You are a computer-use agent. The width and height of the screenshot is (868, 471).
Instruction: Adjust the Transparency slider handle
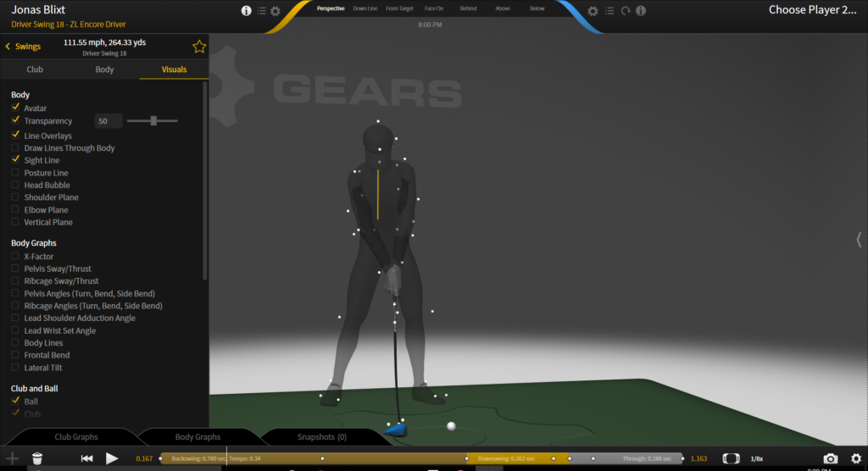coord(154,120)
